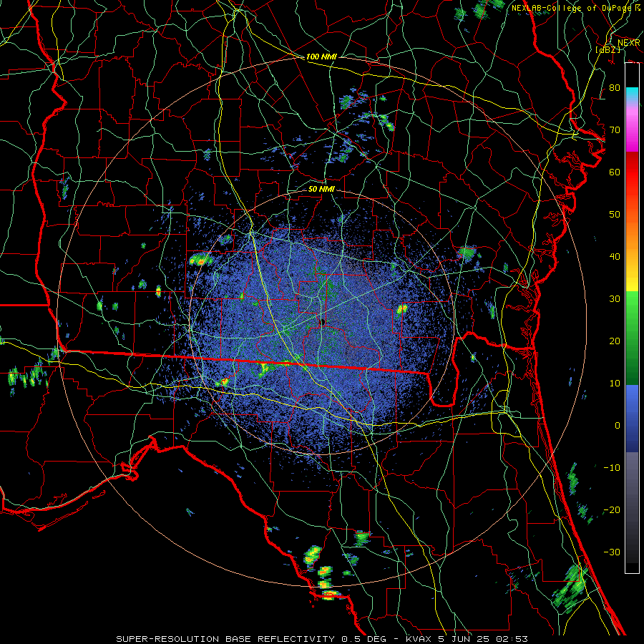The image size is (644, 644).
Task: Click the 80 value on the dBZ scale
Action: tap(615, 87)
